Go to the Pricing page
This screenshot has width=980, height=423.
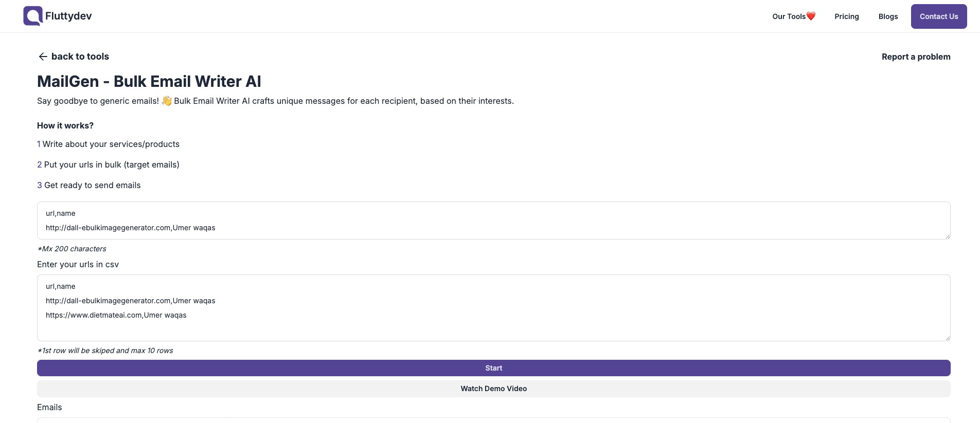pos(847,16)
